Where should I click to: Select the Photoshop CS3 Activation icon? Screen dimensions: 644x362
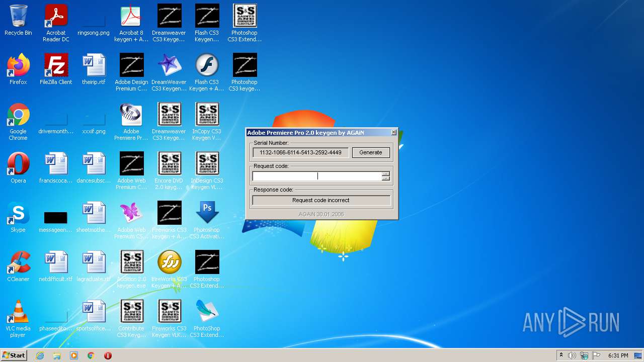207,220
